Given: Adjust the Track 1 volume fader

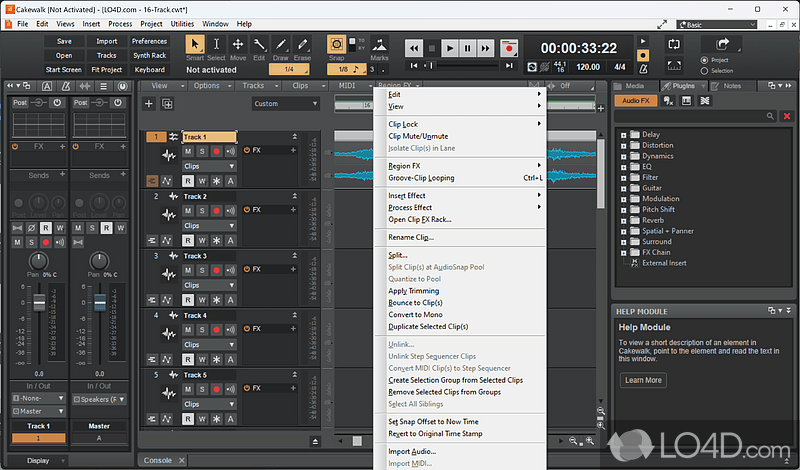Looking at the screenshot, I should (39, 303).
